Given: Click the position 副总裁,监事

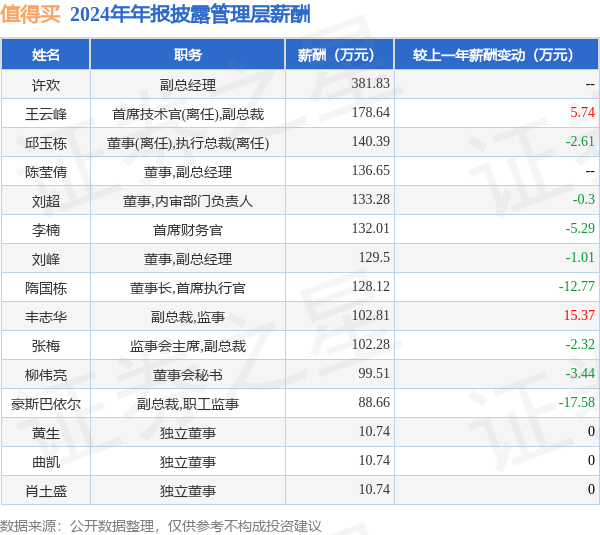Looking at the screenshot, I should point(188,317).
